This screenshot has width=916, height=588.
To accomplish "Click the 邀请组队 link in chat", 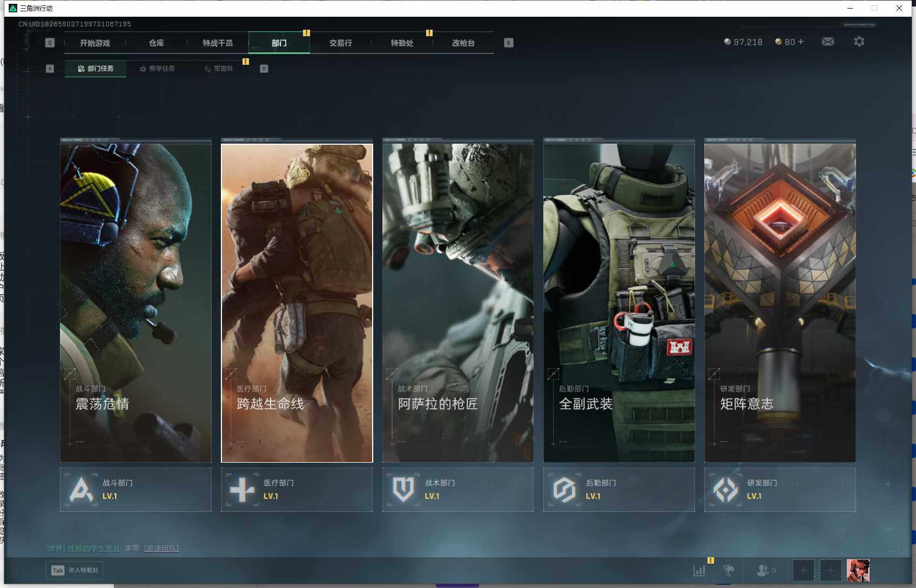I will 161,548.
